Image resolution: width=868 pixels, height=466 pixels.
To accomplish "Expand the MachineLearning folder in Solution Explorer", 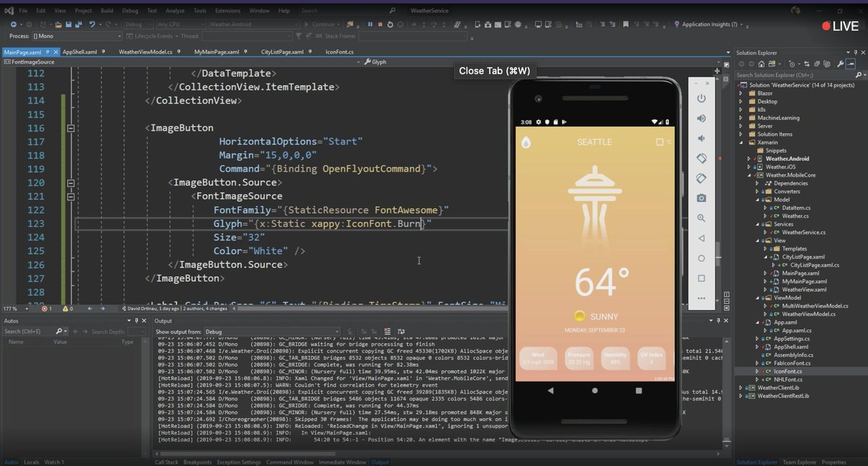I will click(x=741, y=118).
